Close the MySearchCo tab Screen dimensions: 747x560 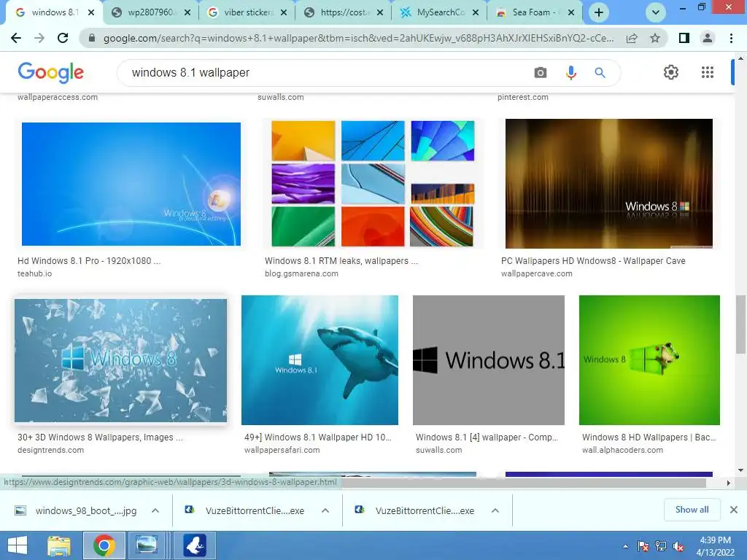click(476, 13)
